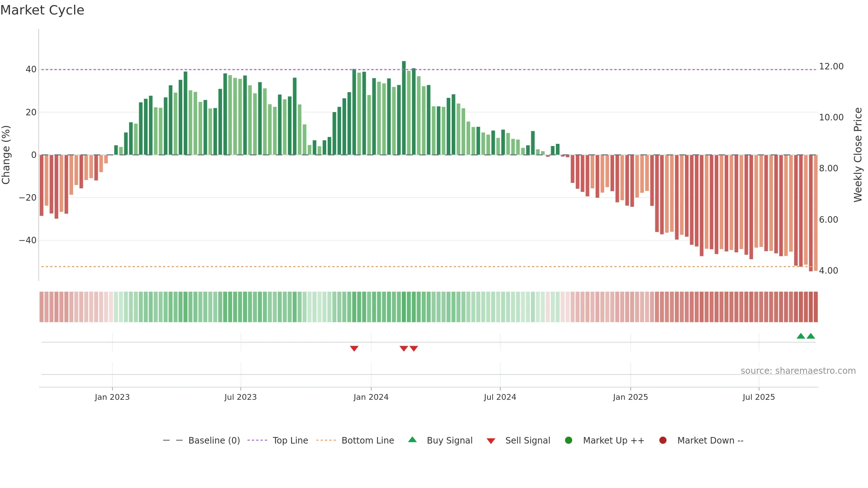Click the green Market Up circle icon
Screen dimensions: 868x488
pyautogui.click(x=569, y=440)
